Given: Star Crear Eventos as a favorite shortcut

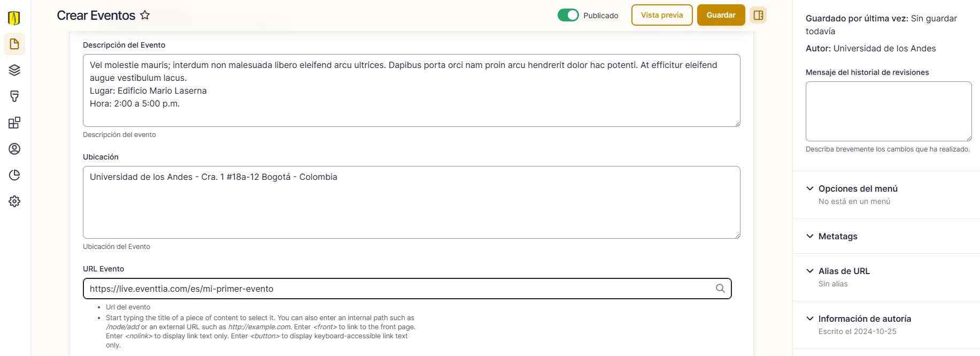Looking at the screenshot, I should click(x=145, y=15).
